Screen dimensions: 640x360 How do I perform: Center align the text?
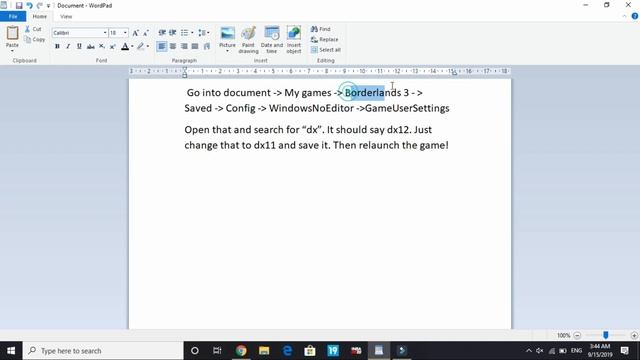(173, 46)
